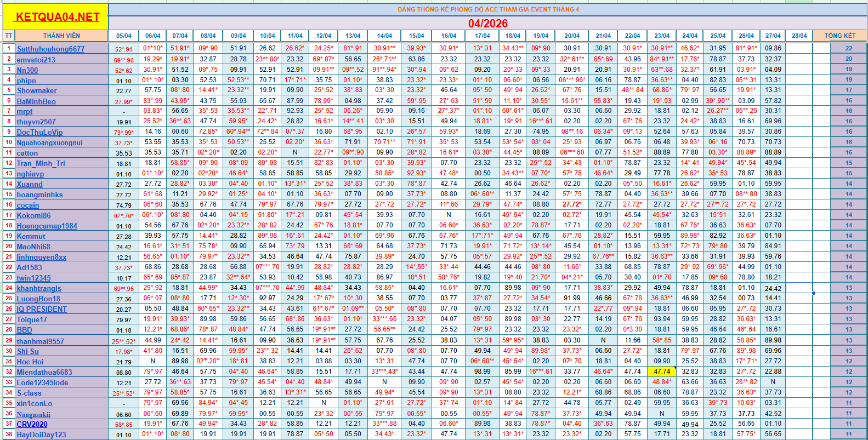Select the TT column header cell
The height and width of the screenshot is (440, 868).
pyautogui.click(x=9, y=36)
